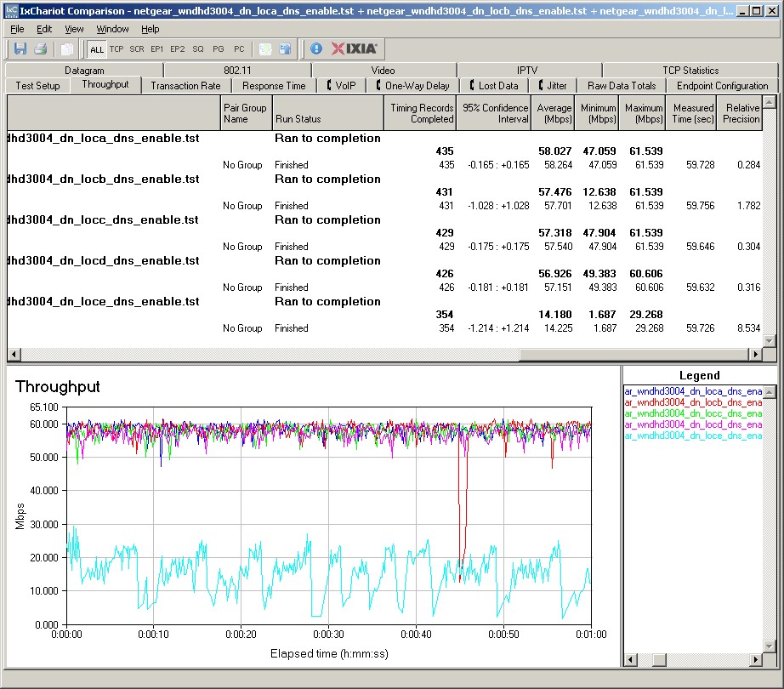Select the ALL filter button
Screen dimensions: 784x689
(96, 49)
